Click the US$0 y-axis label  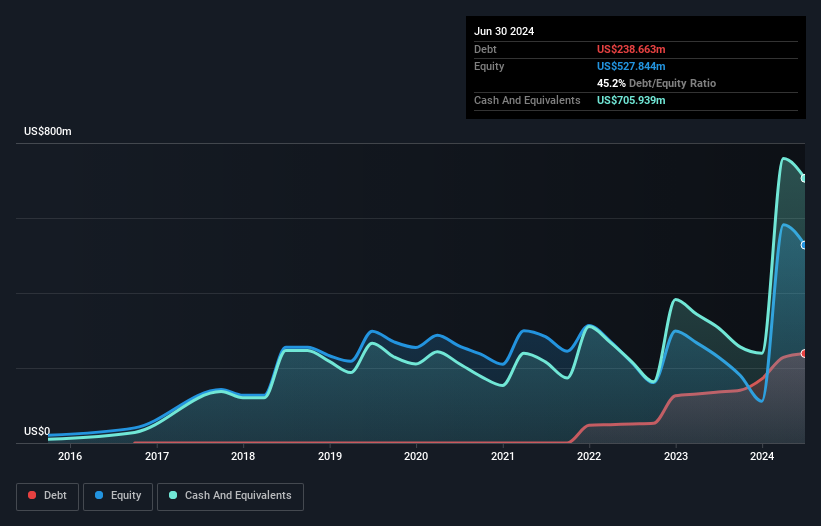pos(37,431)
